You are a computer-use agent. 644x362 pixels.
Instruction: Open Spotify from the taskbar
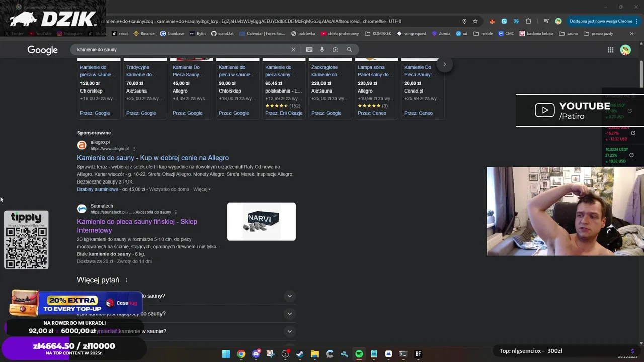pyautogui.click(x=359, y=354)
